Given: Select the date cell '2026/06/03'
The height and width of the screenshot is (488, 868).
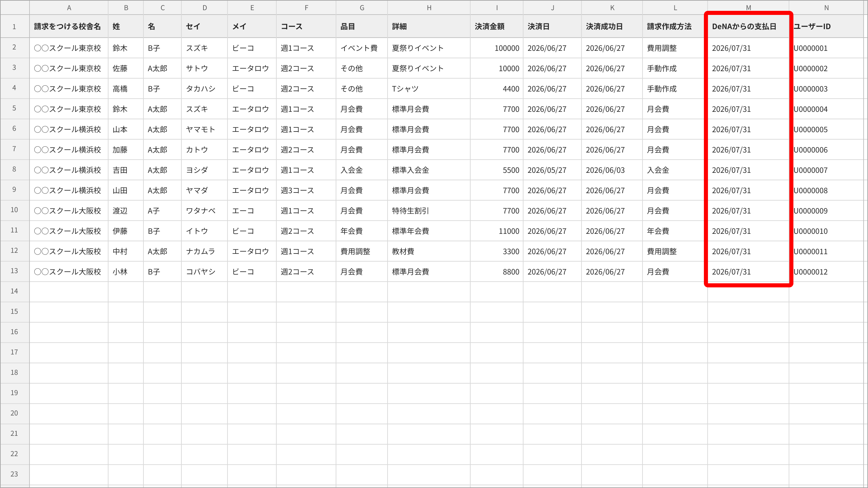Looking at the screenshot, I should [612, 170].
